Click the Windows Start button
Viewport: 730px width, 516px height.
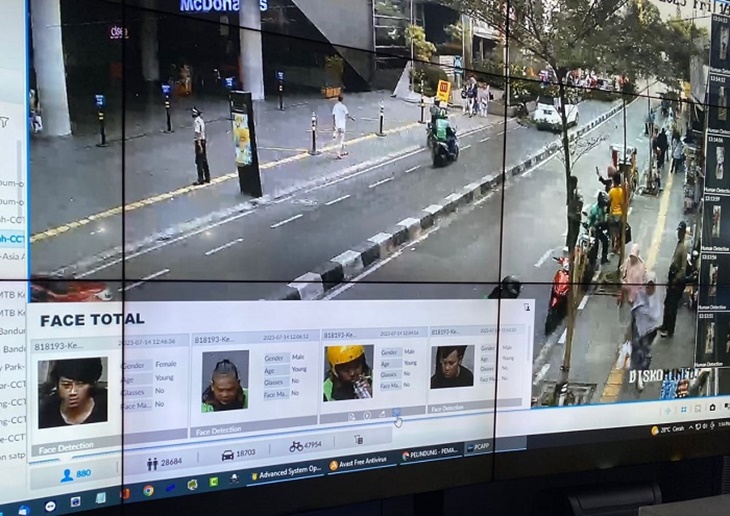[x=23, y=508]
